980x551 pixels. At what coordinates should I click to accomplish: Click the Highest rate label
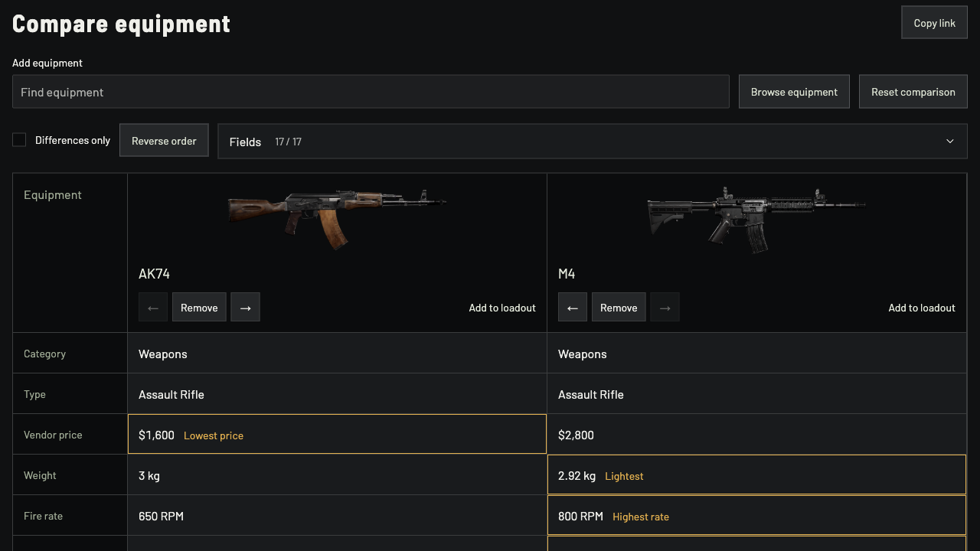tap(641, 517)
